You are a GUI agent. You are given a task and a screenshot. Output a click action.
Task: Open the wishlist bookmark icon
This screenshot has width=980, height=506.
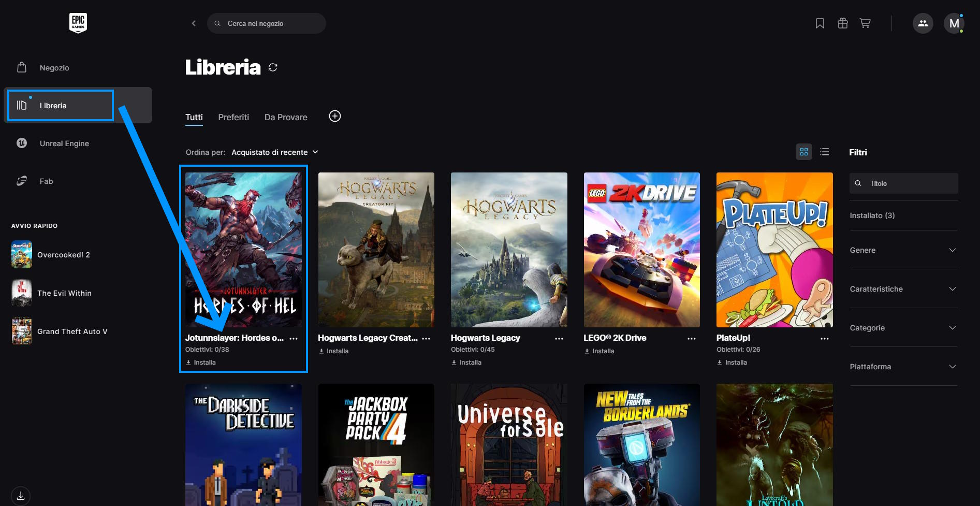pyautogui.click(x=820, y=23)
